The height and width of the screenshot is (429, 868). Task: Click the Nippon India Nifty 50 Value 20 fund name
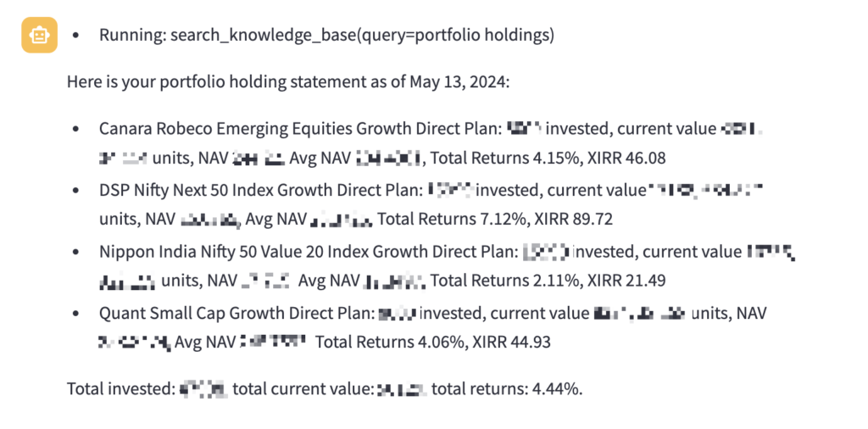(308, 251)
